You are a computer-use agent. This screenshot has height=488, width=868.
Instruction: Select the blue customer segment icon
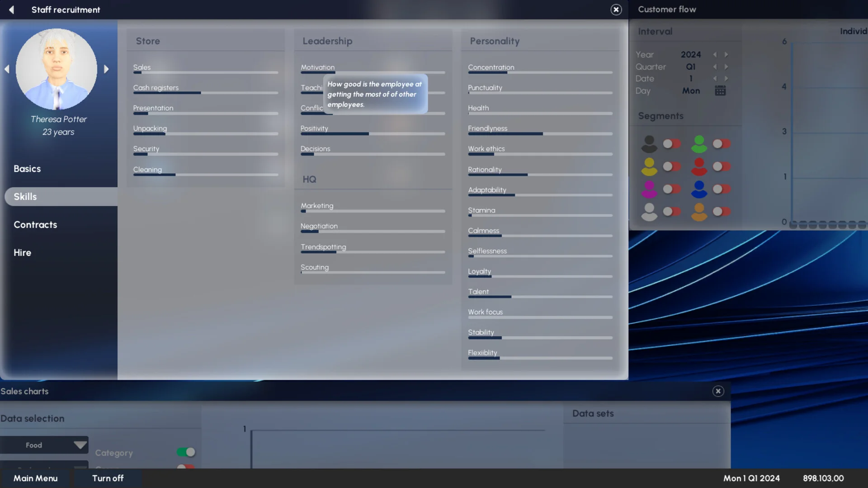tap(698, 189)
